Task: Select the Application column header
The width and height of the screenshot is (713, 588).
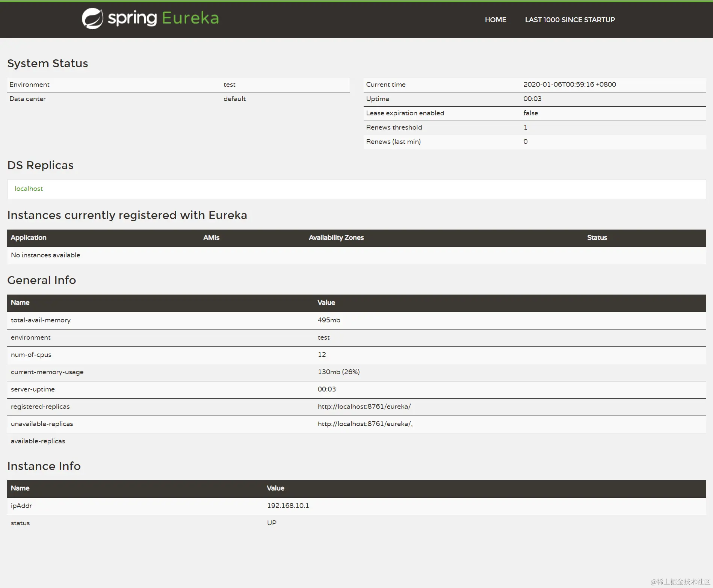Action: [x=29, y=237]
